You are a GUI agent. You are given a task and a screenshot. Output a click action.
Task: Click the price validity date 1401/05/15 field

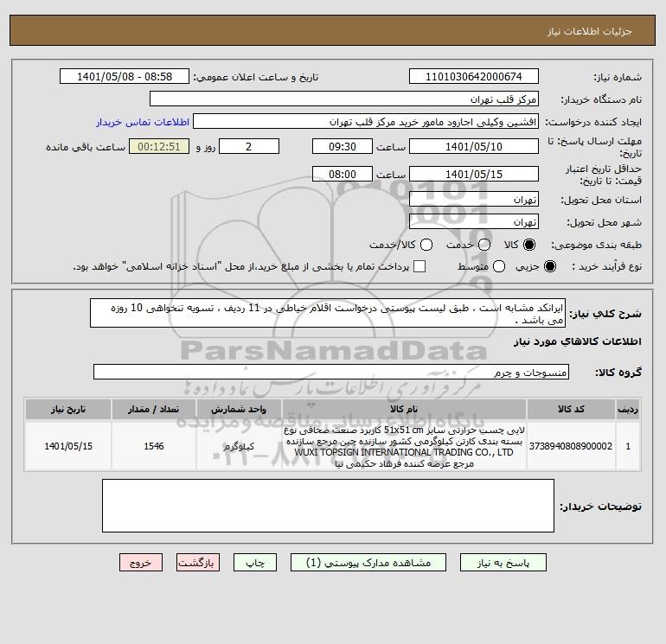pyautogui.click(x=474, y=174)
